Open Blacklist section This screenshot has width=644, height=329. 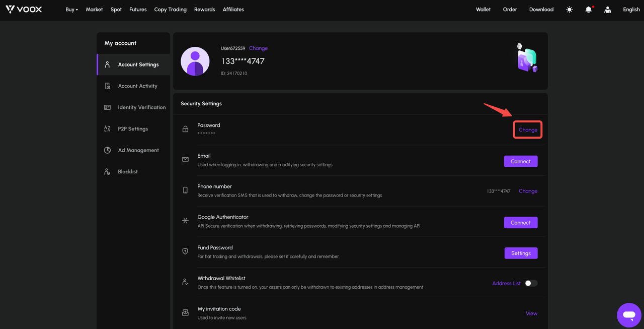[x=133, y=172]
